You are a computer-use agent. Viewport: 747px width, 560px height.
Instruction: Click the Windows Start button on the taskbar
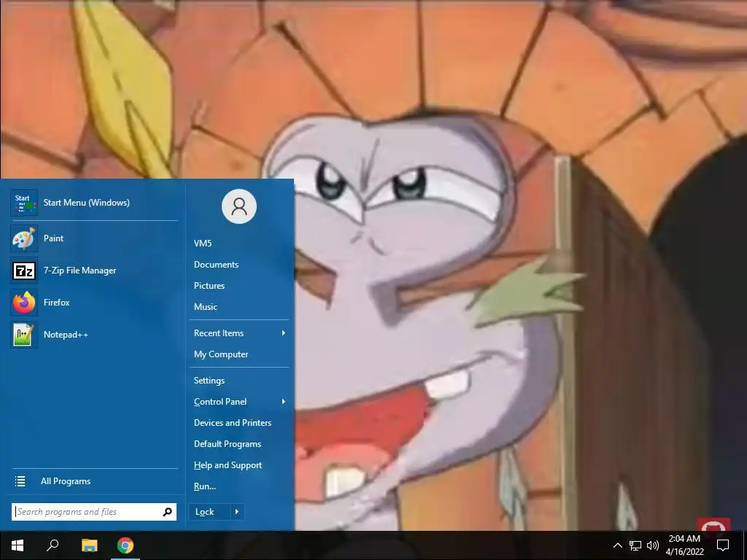click(x=18, y=545)
